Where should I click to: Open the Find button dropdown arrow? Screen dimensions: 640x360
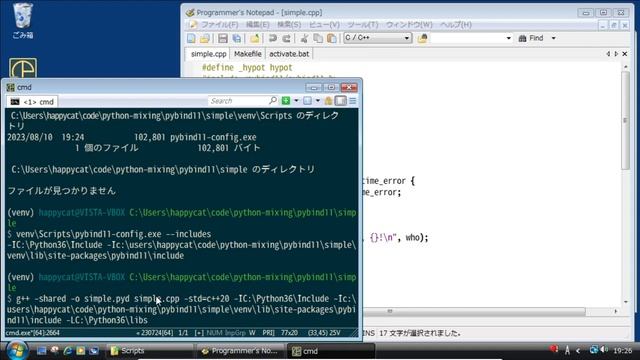[x=553, y=38]
